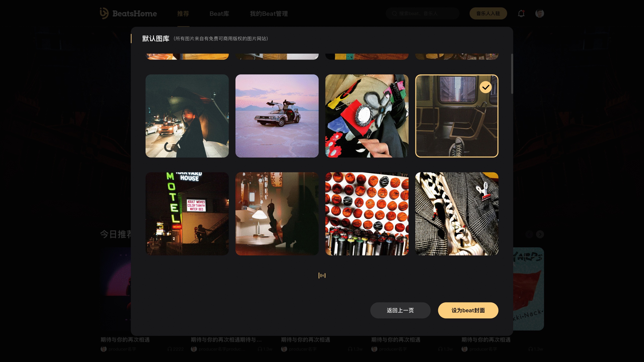The width and height of the screenshot is (644, 362).
Task: Deselect the checkmark on subway photo
Action: 486,87
